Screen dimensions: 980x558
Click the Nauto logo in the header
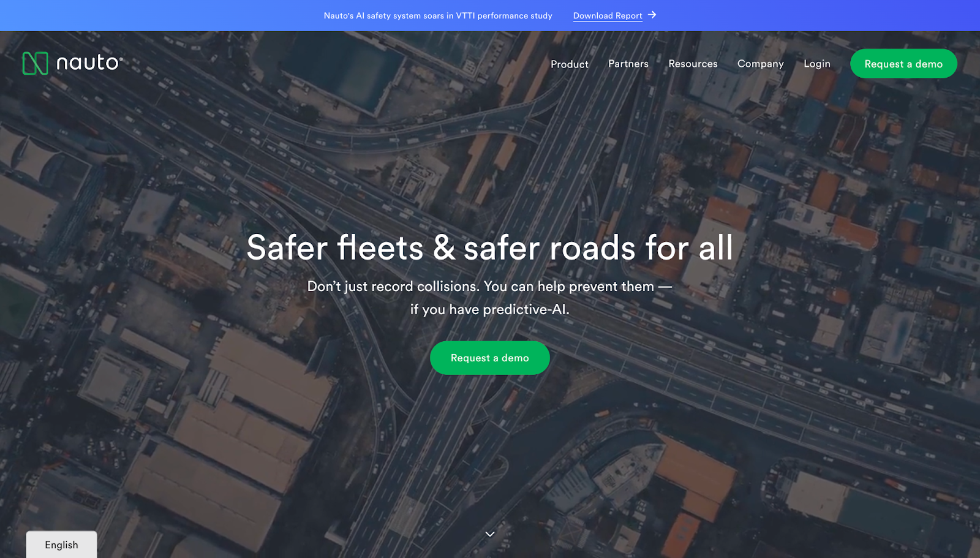coord(72,63)
